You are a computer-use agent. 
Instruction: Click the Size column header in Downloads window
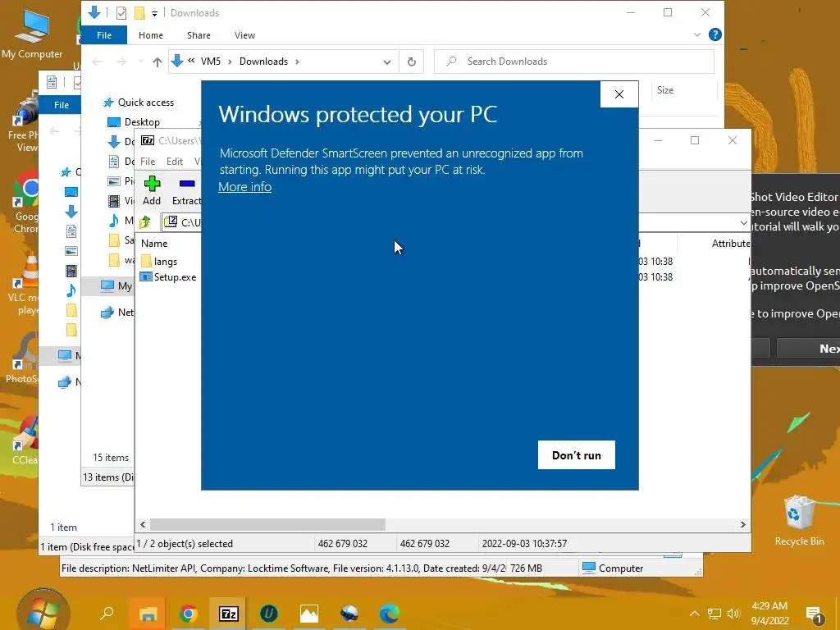[x=664, y=90]
